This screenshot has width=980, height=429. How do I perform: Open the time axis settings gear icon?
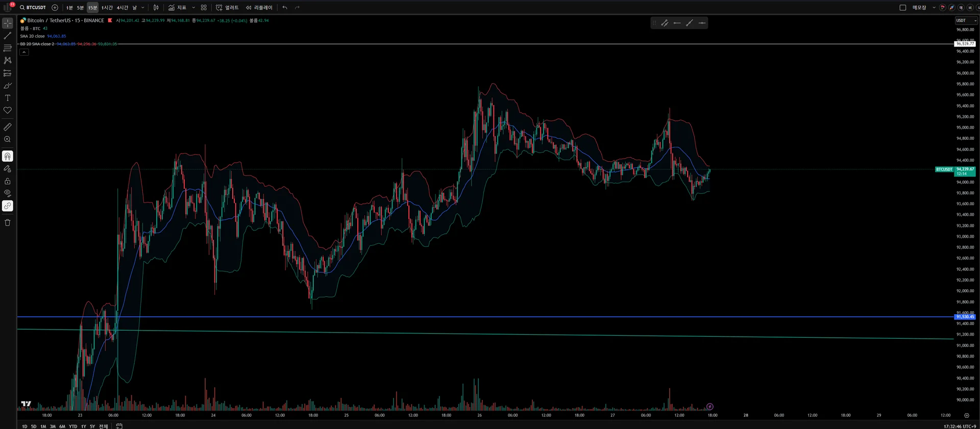coord(966,415)
